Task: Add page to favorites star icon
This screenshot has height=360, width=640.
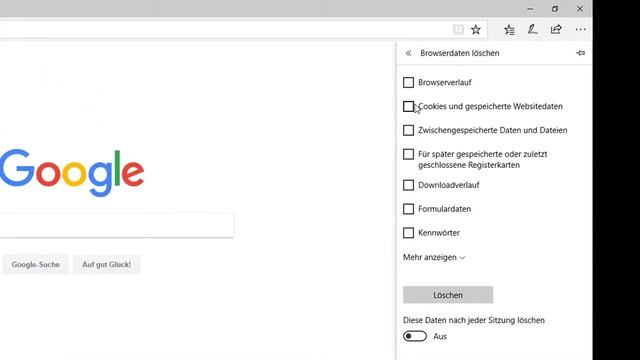Action: 476,29
